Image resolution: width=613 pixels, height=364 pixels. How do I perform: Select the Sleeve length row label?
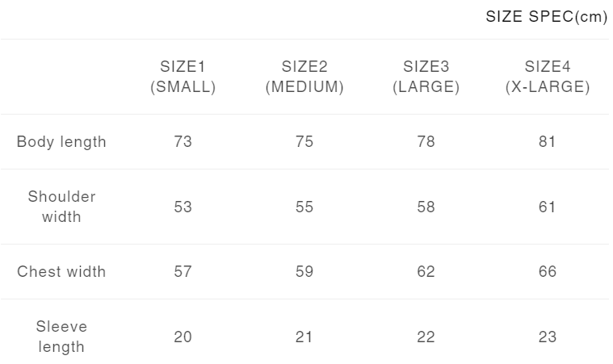coord(61,337)
